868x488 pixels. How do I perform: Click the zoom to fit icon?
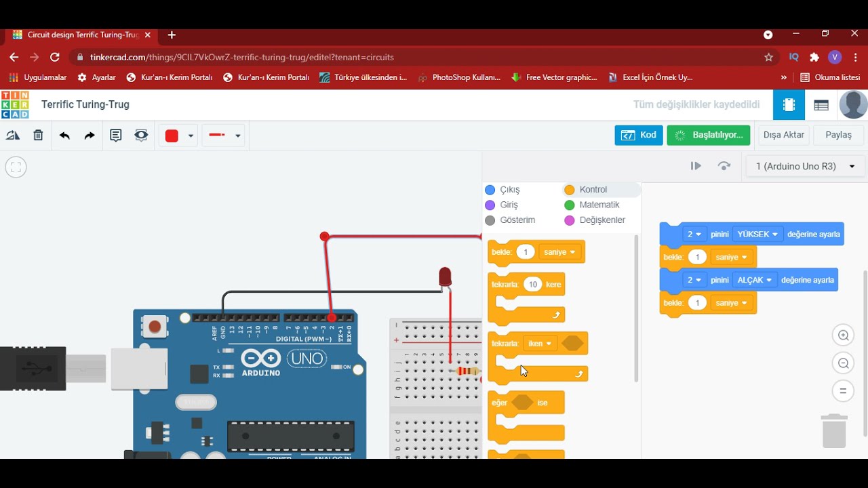tap(16, 167)
